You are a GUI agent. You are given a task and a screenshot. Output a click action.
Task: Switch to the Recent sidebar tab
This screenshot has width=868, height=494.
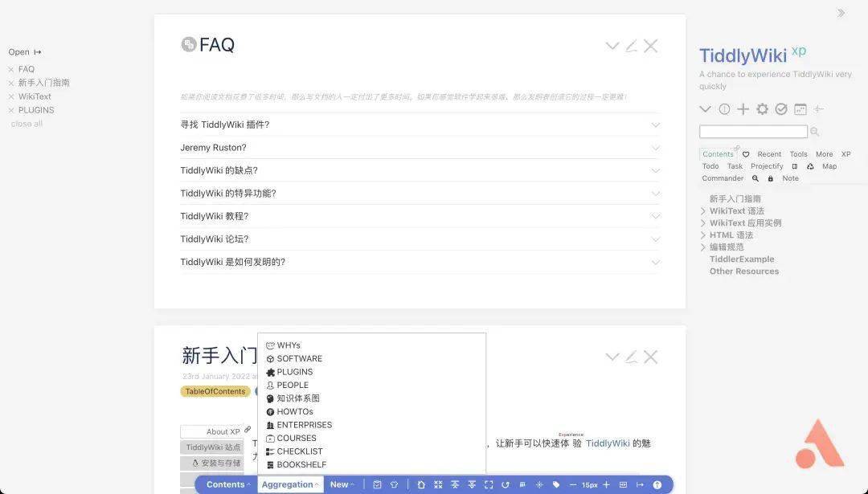tap(769, 153)
